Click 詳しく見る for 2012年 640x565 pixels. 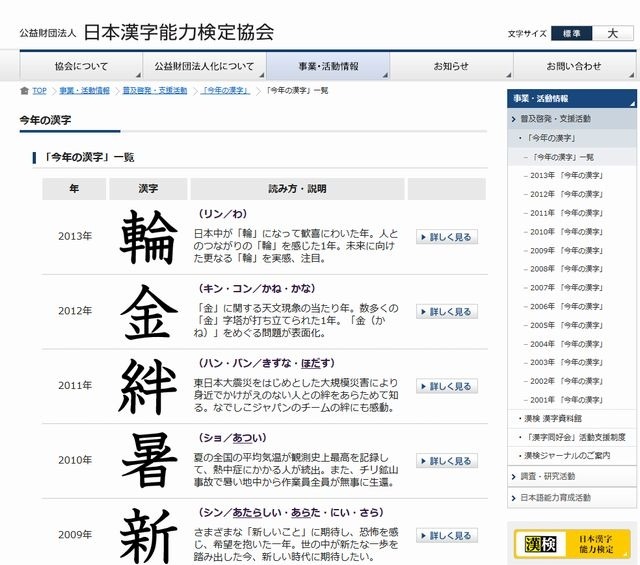pos(447,312)
